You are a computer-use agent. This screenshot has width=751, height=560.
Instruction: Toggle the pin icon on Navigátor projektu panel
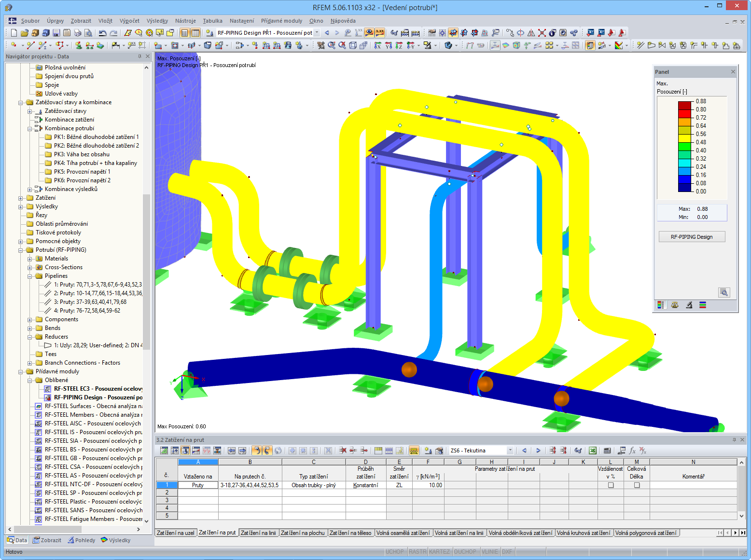click(x=139, y=56)
